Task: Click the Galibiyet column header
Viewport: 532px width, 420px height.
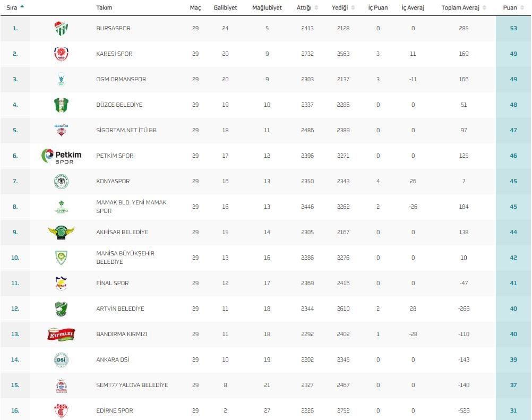Action: pos(226,8)
